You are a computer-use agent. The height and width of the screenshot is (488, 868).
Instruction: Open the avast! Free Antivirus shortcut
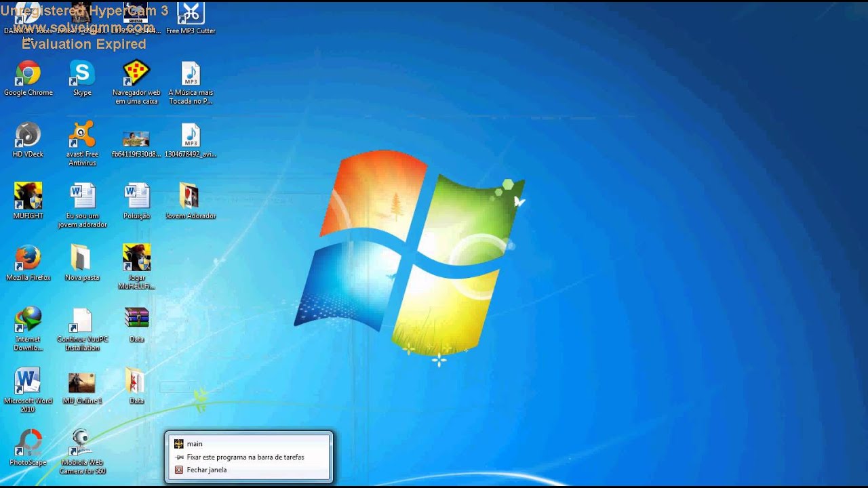tap(82, 144)
